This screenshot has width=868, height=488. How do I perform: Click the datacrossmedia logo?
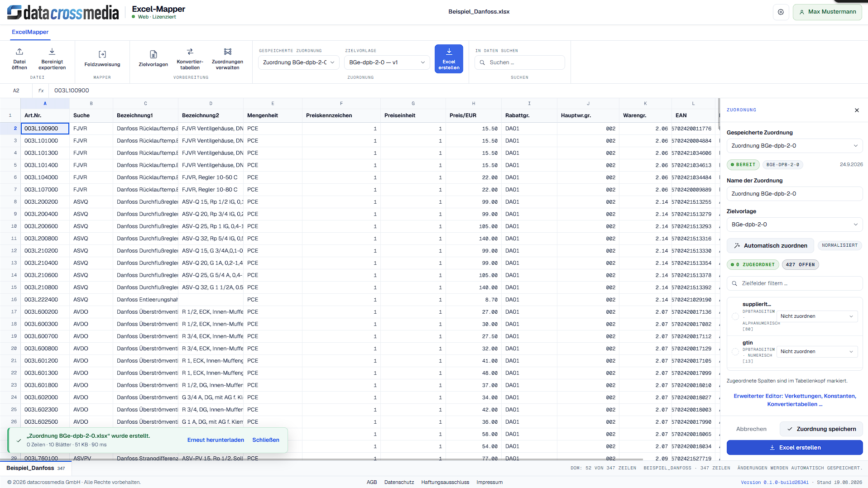63,12
